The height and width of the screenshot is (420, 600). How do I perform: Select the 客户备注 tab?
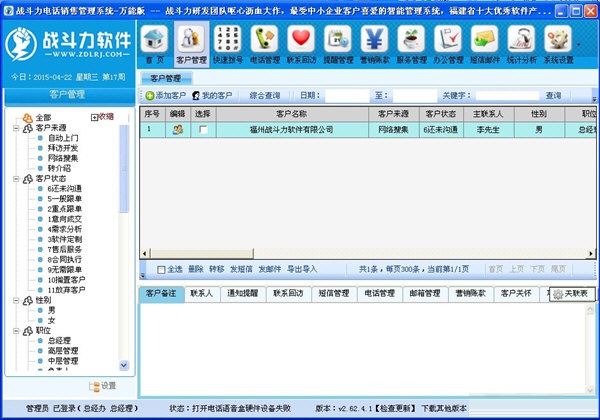coord(161,294)
